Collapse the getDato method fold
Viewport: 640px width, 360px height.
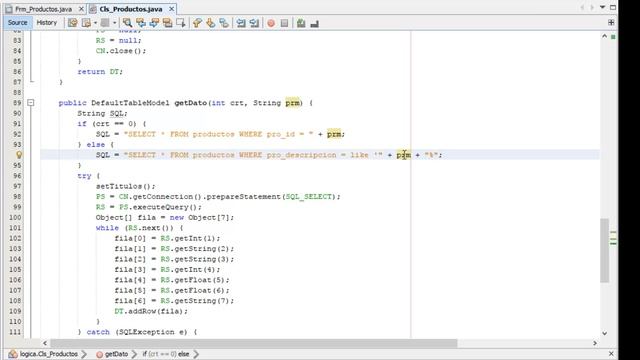(31, 103)
